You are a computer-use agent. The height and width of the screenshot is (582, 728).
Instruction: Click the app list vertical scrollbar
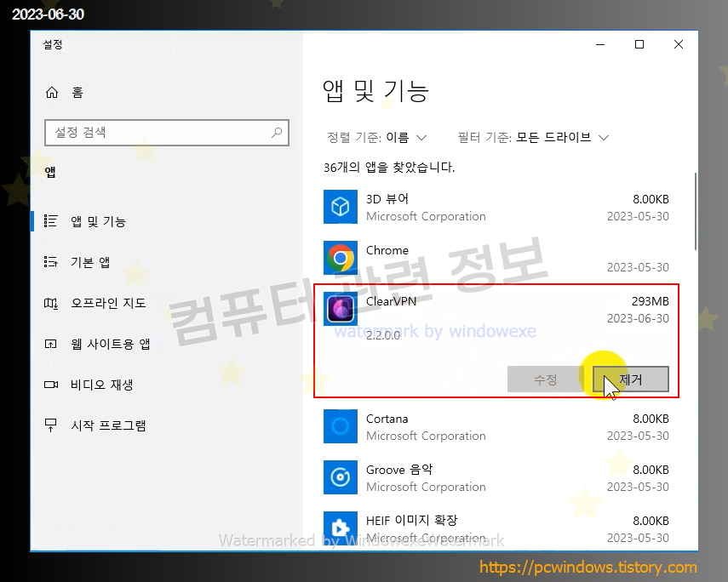click(695, 212)
